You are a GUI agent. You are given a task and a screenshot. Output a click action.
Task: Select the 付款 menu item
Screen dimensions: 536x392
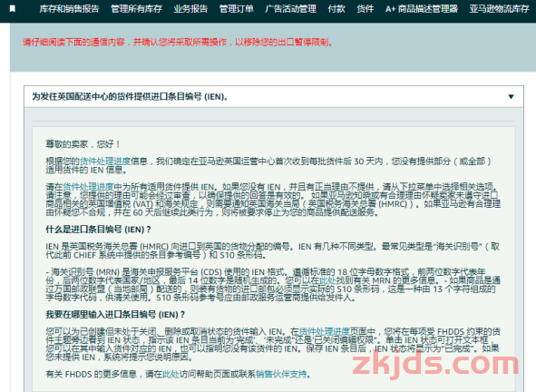coord(336,9)
